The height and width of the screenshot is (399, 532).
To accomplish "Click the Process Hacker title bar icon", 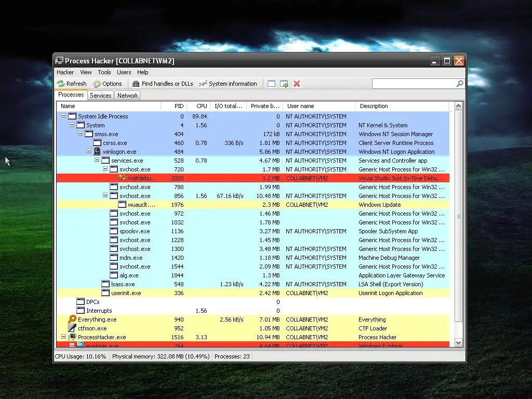I will point(59,61).
